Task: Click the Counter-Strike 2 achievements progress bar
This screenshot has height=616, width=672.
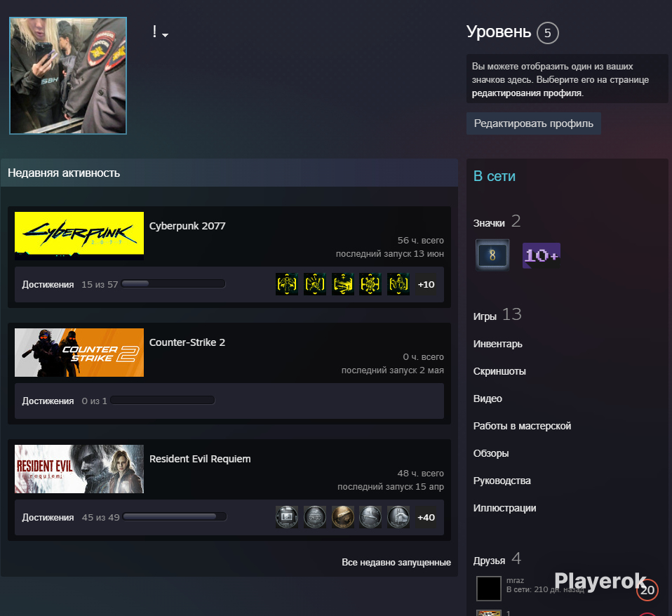Action: tap(163, 401)
